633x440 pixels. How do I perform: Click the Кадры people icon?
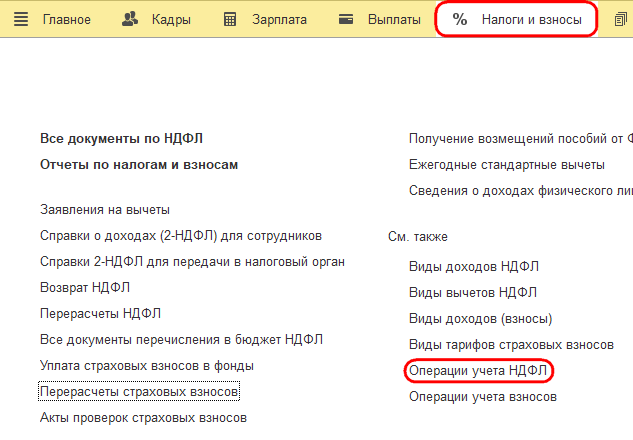point(130,19)
